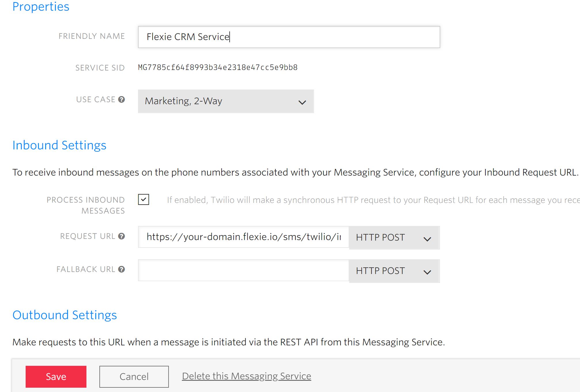Click the Friendly Name input field
580x392 pixels.
pyautogui.click(x=289, y=37)
